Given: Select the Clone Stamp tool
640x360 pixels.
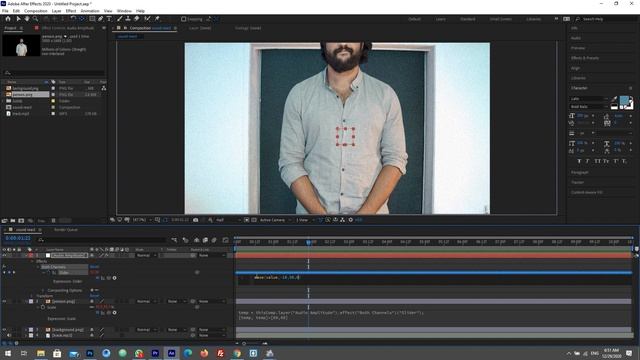Looking at the screenshot, I should click(128, 19).
